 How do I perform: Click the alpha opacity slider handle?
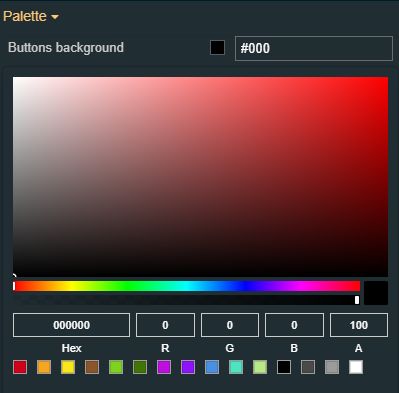click(x=357, y=300)
